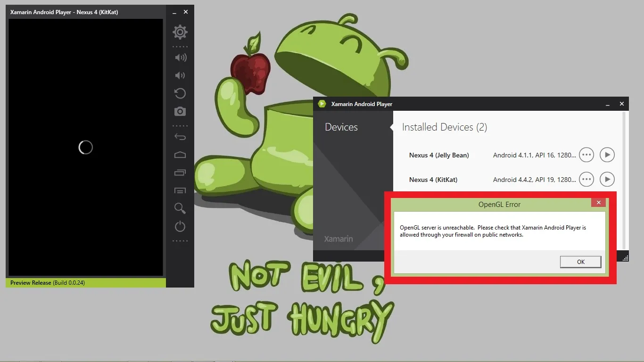Click the device manager resize grip

(626, 258)
